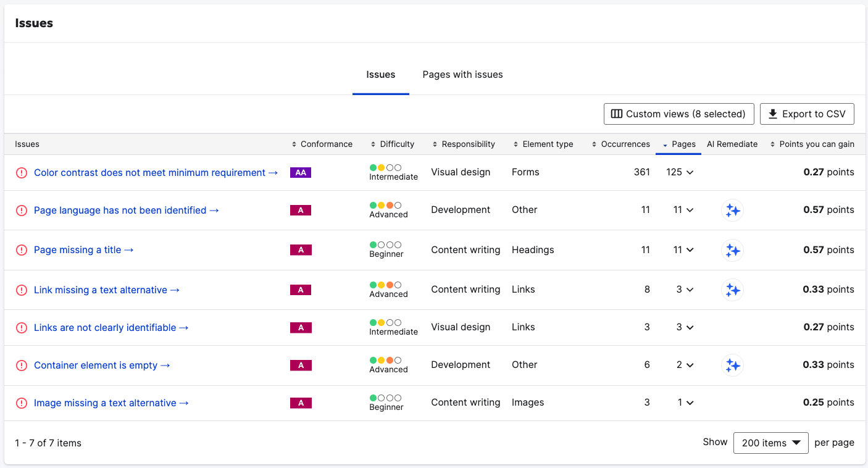Screen dimensions: 868x468
Task: Sort table by Element type column
Action: coord(543,144)
